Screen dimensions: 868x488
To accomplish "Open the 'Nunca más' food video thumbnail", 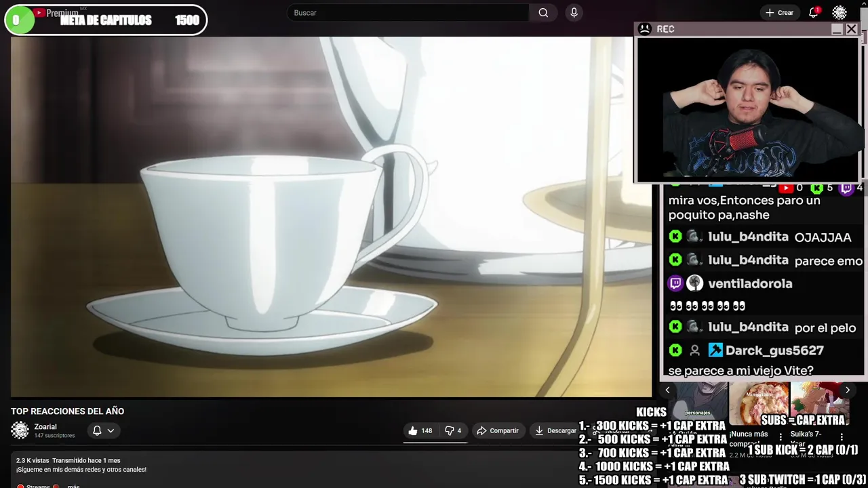I will (759, 403).
